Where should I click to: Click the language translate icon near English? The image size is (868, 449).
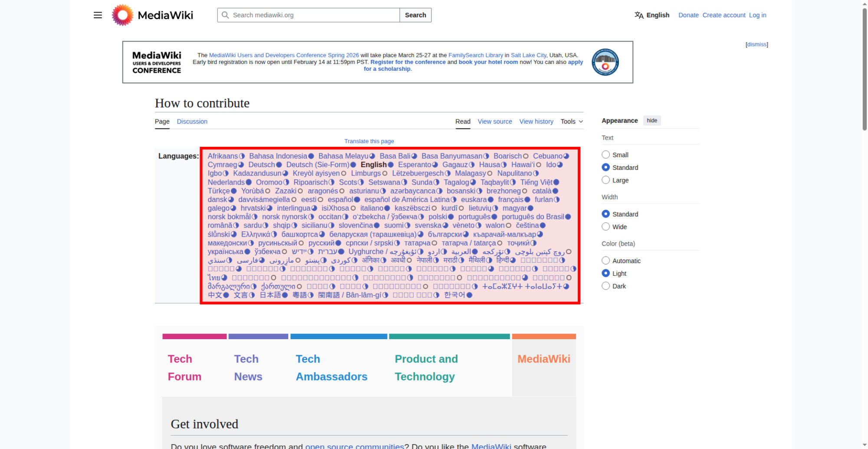(x=639, y=15)
